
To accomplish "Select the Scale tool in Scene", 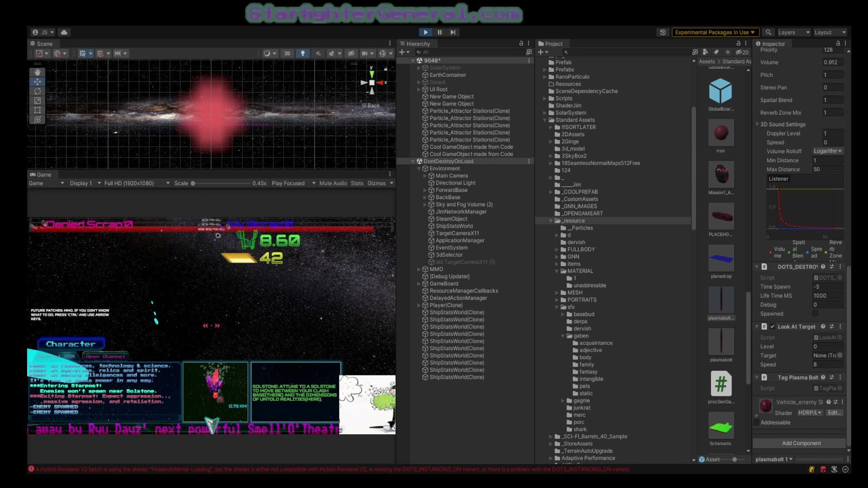I will pyautogui.click(x=38, y=101).
